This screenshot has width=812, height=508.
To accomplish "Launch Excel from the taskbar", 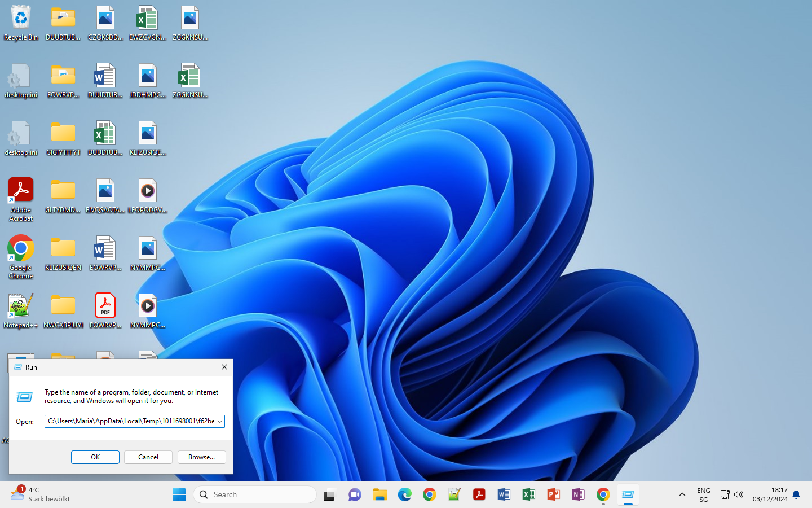I will (528, 495).
